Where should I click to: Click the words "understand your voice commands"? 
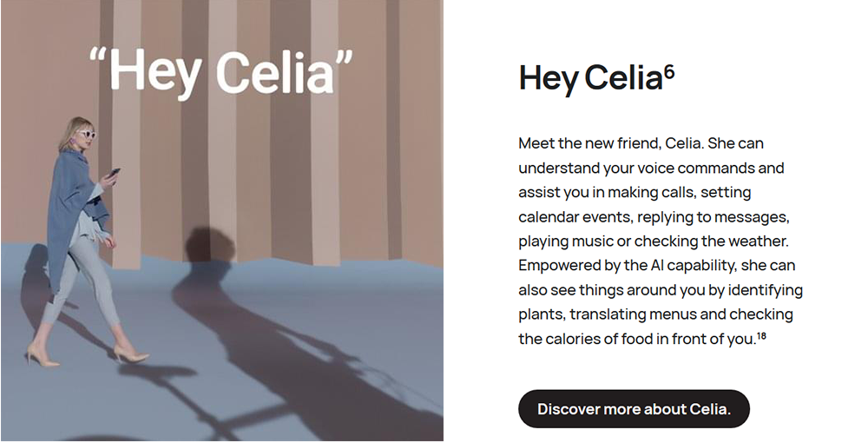coord(632,168)
